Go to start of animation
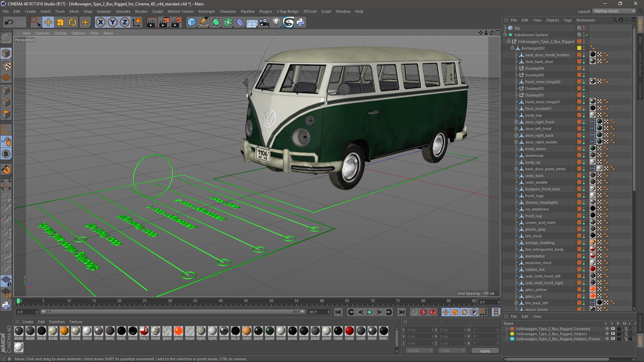The image size is (644, 362). coord(338,312)
